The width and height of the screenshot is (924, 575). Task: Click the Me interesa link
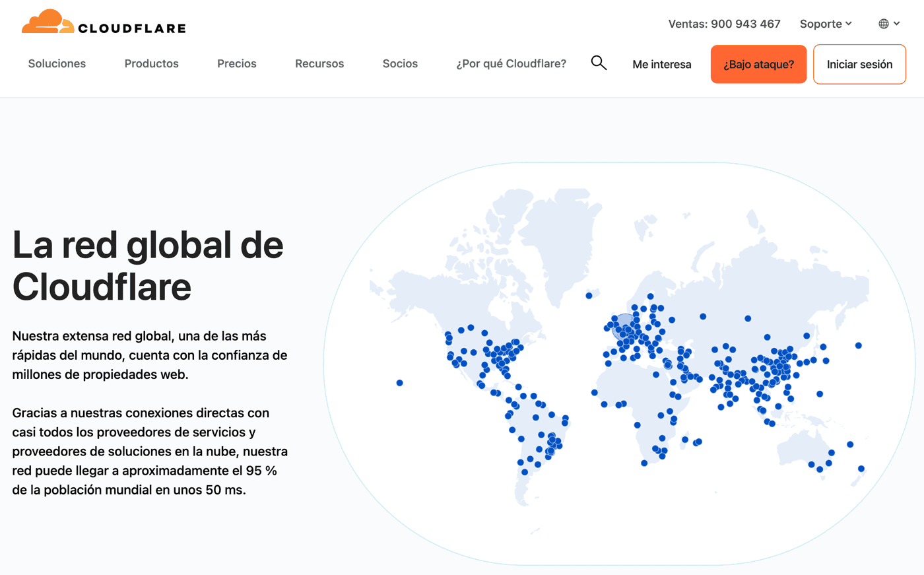tap(662, 64)
